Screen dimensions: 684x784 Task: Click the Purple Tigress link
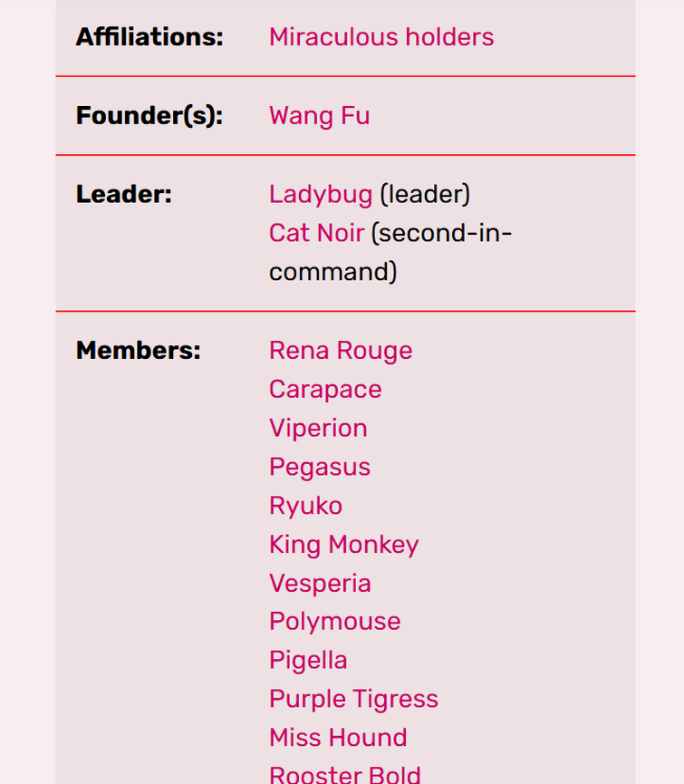click(x=353, y=699)
